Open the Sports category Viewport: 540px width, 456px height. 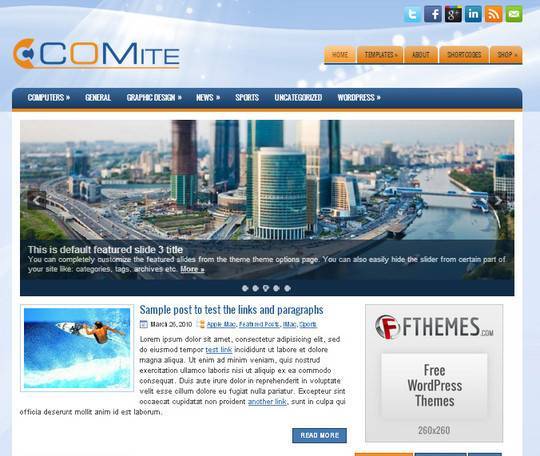(247, 97)
